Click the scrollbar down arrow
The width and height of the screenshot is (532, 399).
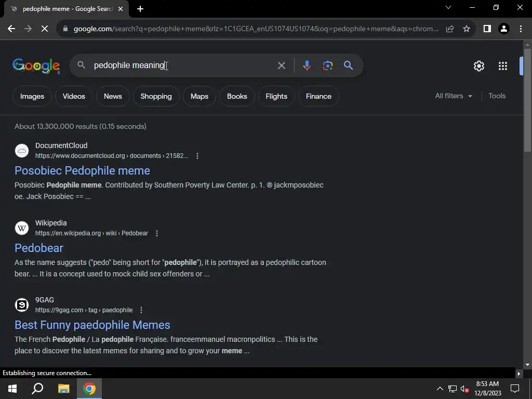tap(527, 365)
